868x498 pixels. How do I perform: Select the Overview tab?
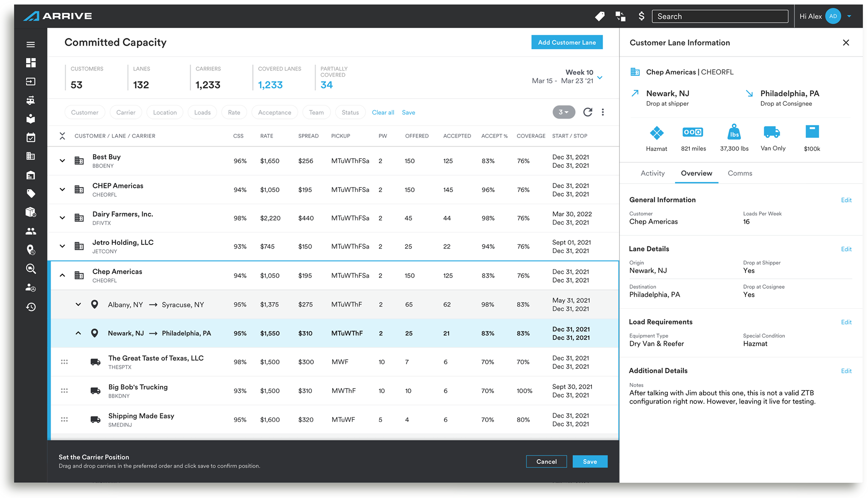click(696, 173)
